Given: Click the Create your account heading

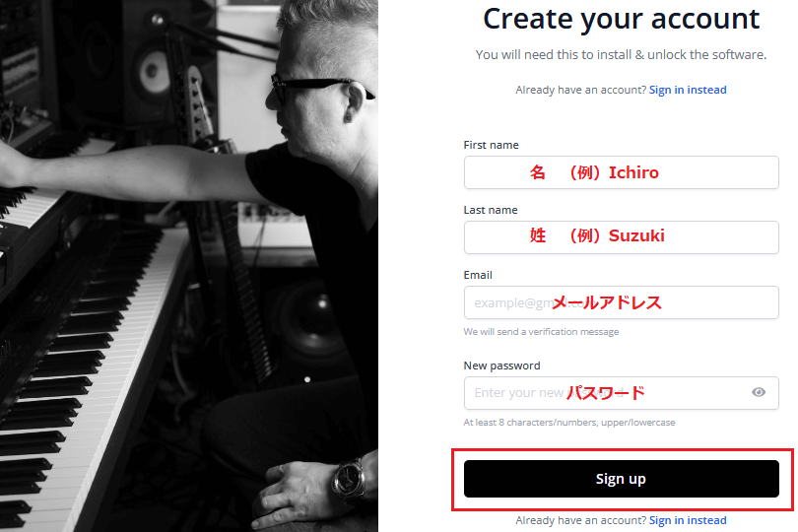Looking at the screenshot, I should click(x=621, y=20).
